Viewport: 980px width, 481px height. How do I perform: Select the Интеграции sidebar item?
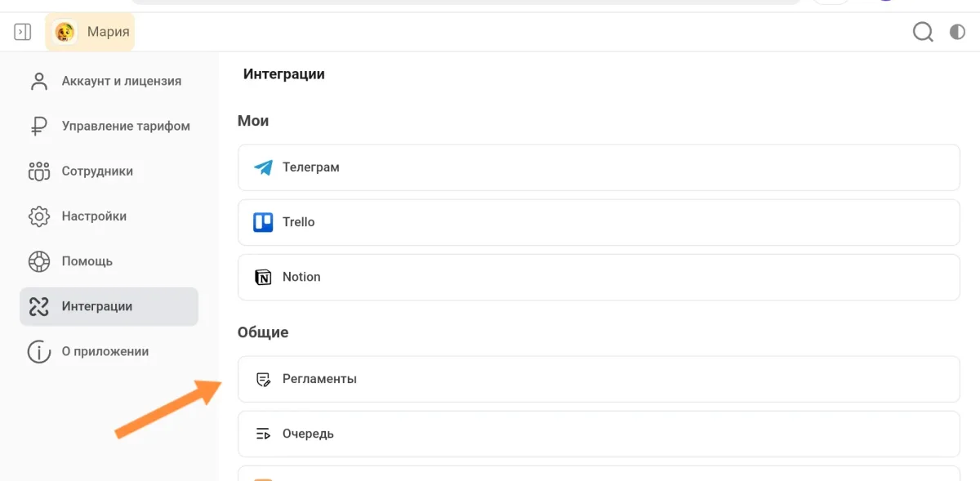(x=96, y=306)
